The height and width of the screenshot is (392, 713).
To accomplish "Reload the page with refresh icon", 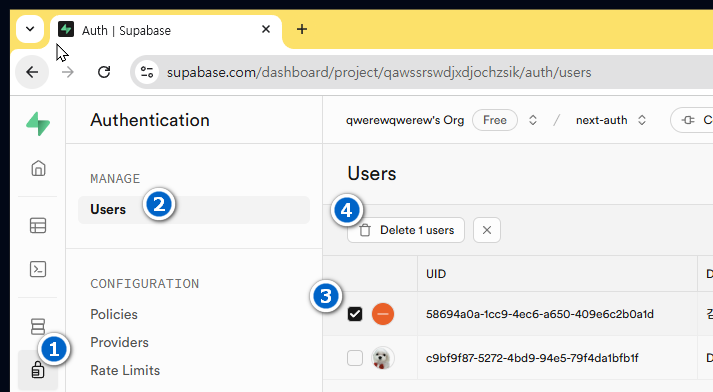I will pyautogui.click(x=104, y=72).
